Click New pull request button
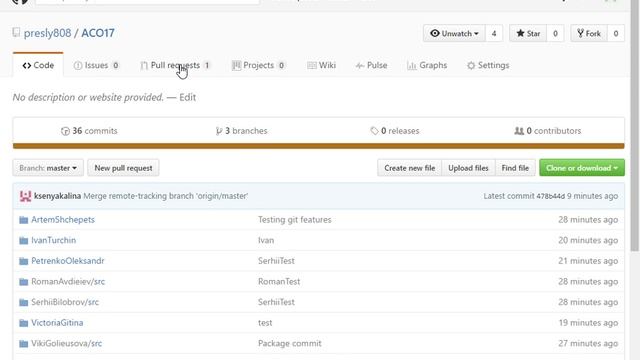This screenshot has width=640, height=360. pyautogui.click(x=123, y=168)
